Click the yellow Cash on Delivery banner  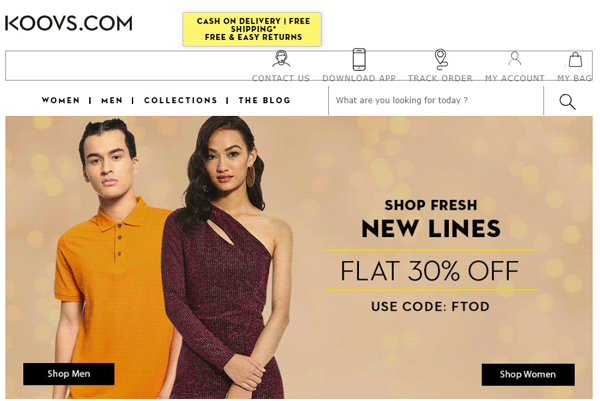(x=252, y=29)
